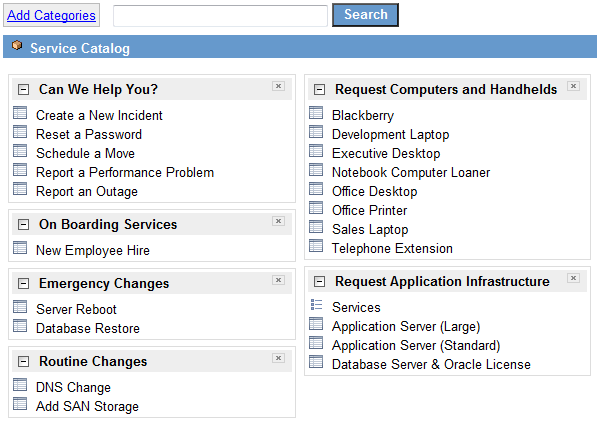Image resolution: width=597 pixels, height=425 pixels.
Task: Open DNS Change request
Action: (73, 388)
